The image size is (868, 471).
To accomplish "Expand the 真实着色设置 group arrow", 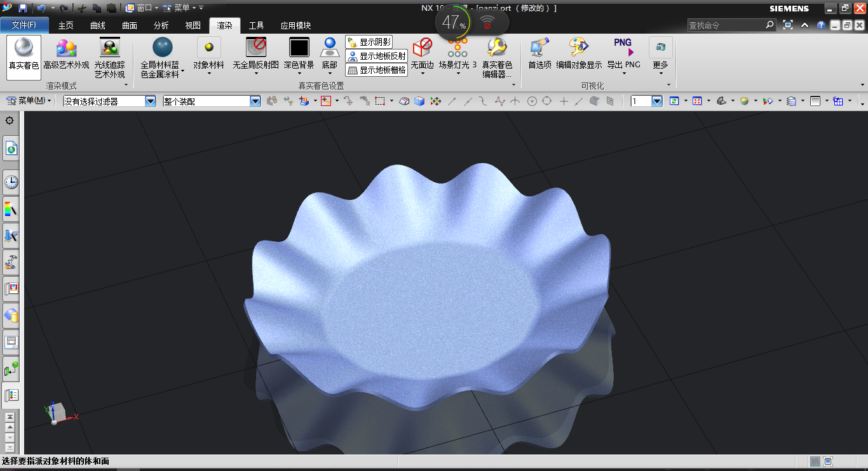I will point(513,85).
